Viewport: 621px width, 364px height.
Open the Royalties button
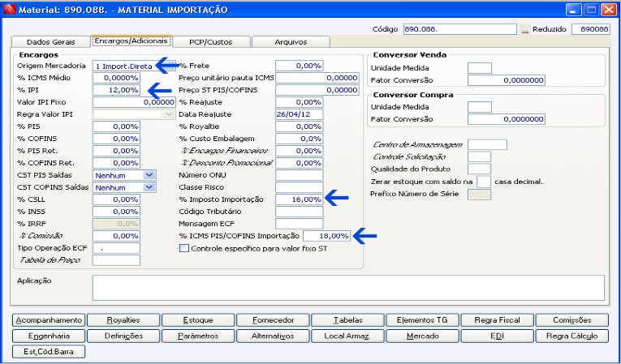coord(123,320)
